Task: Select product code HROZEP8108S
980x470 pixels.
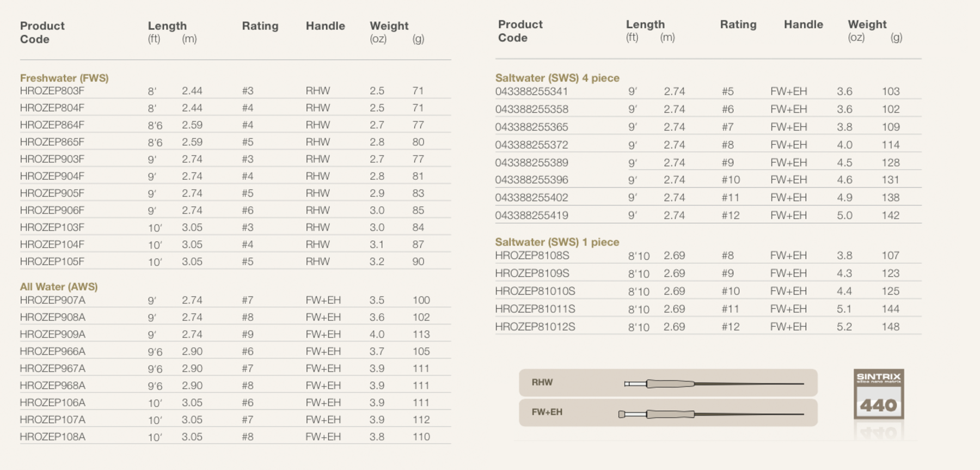Action: pos(532,255)
